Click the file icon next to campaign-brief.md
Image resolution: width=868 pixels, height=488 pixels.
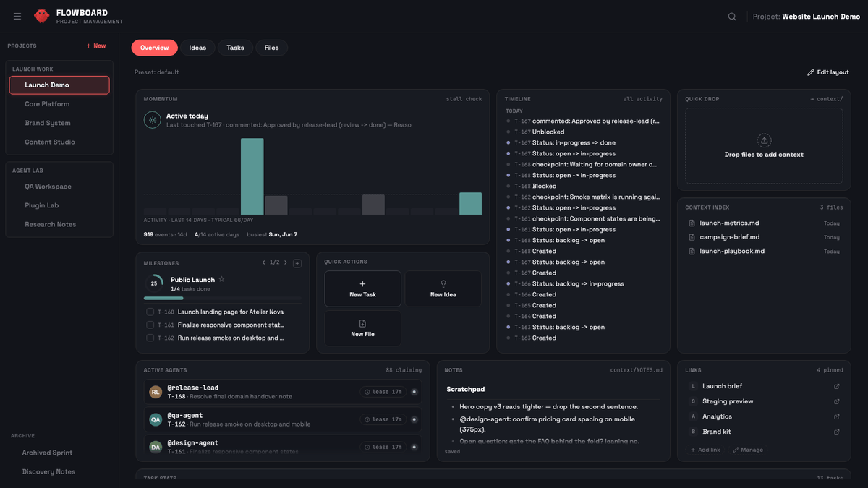tap(692, 237)
